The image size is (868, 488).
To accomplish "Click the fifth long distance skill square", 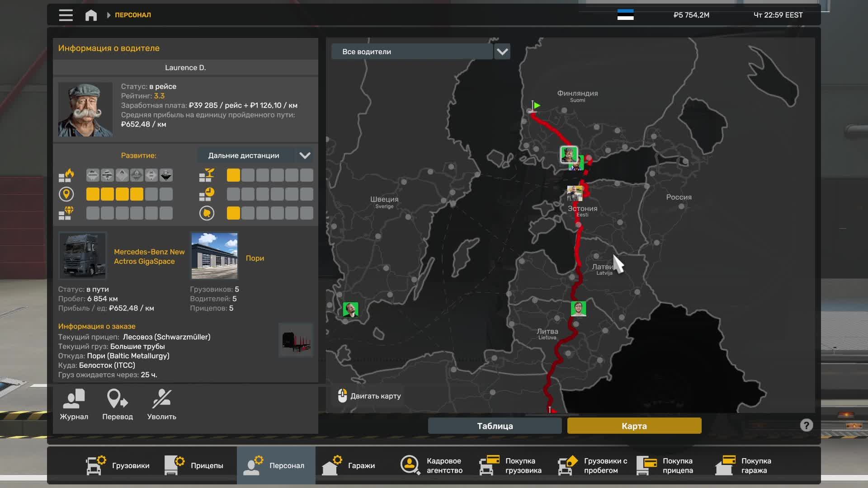I will pos(151,194).
